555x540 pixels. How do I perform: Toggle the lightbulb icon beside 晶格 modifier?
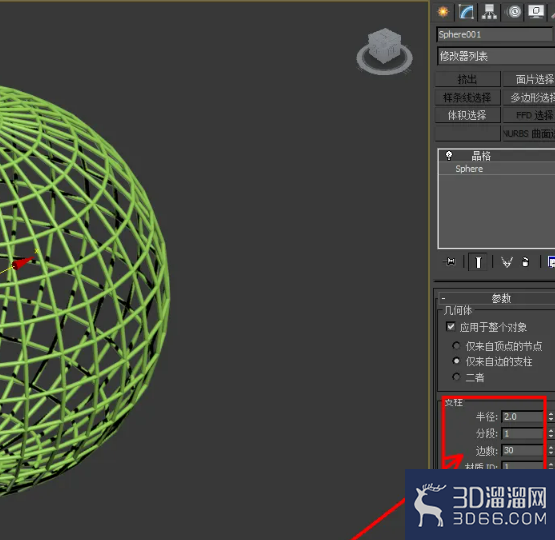[x=449, y=155]
